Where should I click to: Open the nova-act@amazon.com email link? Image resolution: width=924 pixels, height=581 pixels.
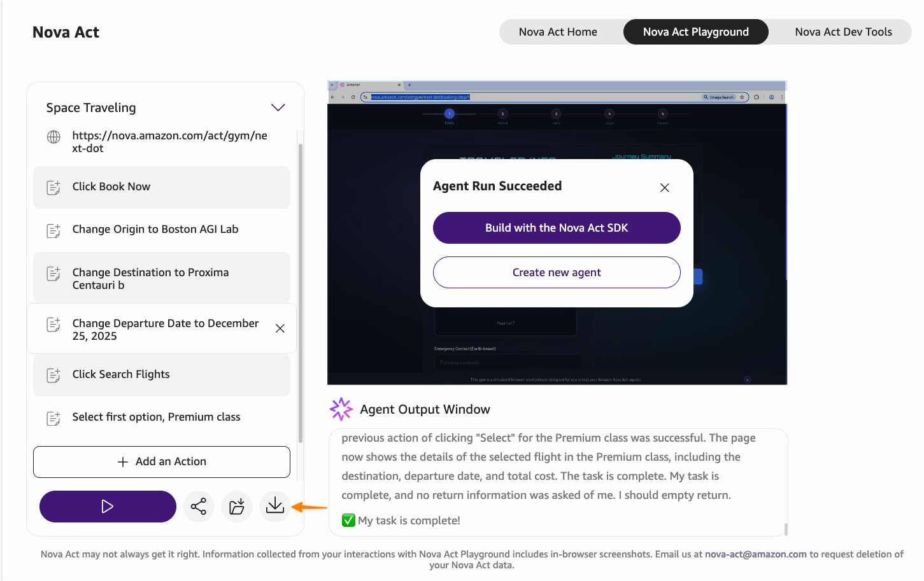(755, 554)
